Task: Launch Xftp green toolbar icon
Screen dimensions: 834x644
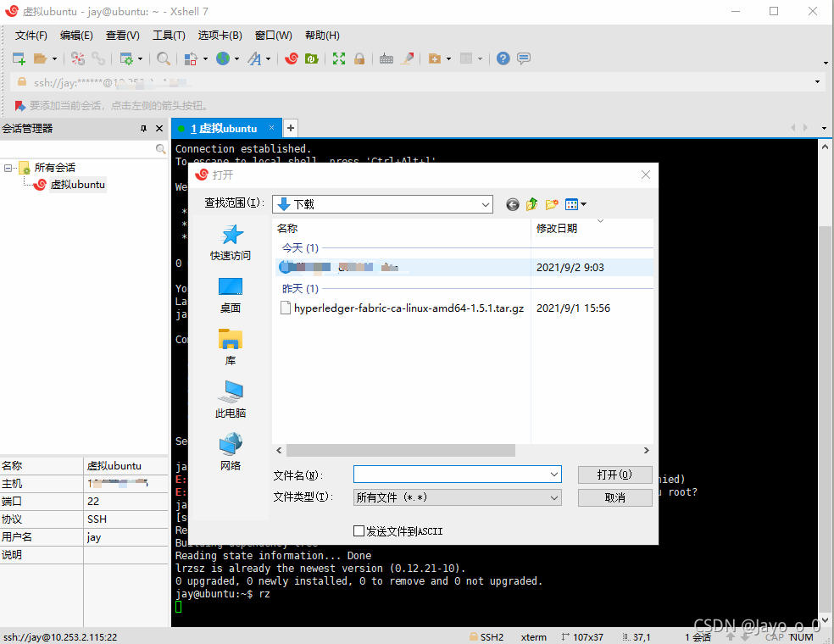Action: [x=312, y=58]
